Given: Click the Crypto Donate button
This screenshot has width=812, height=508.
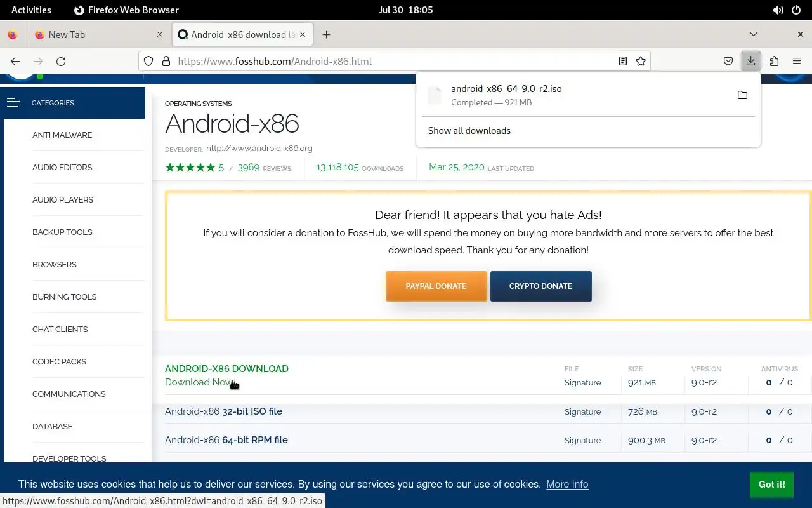Looking at the screenshot, I should click(x=541, y=286).
